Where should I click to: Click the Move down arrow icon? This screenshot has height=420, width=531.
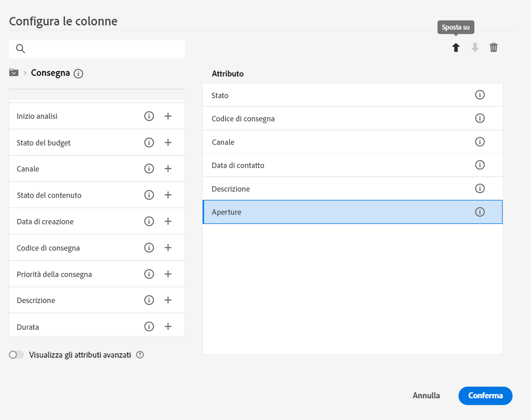pos(475,48)
